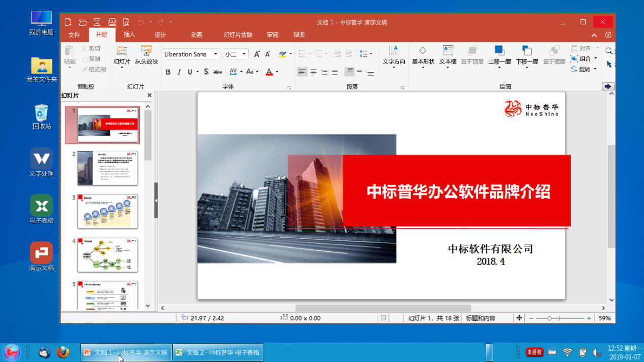Click the Select arrow cursor tool
This screenshot has width=644, height=362.
(609, 64)
